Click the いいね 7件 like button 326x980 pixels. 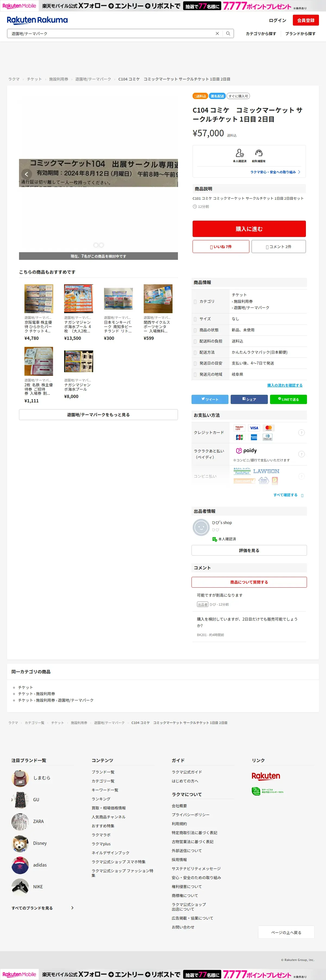[221, 246]
